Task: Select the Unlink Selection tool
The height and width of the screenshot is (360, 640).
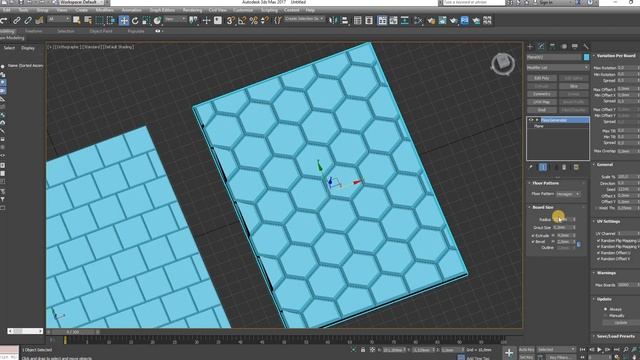Action: point(28,20)
